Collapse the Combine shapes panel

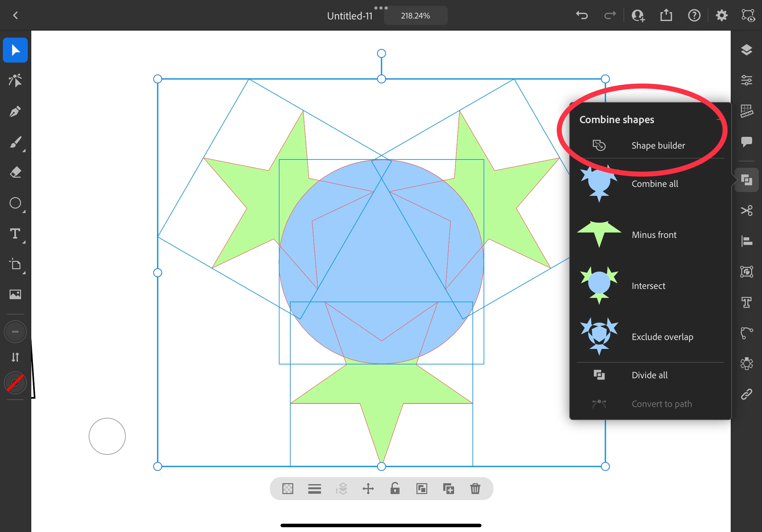coord(719,119)
